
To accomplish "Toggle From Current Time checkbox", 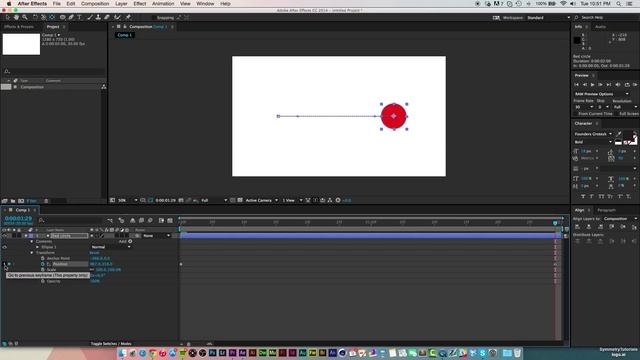I will 576,113.
